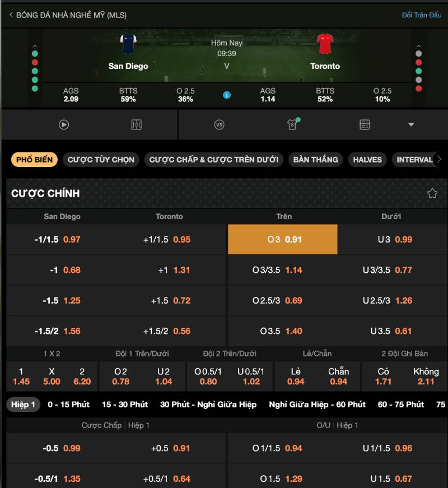
Task: Open the CƯỢC TÙY CHỌN tab
Action: [x=100, y=160]
